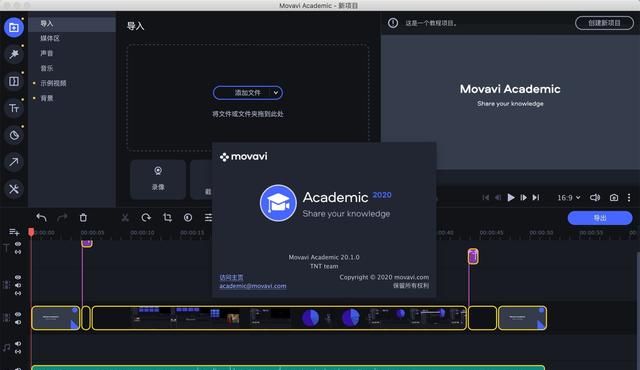Open the More Tools wrench icon
The height and width of the screenshot is (370, 640).
tap(14, 189)
